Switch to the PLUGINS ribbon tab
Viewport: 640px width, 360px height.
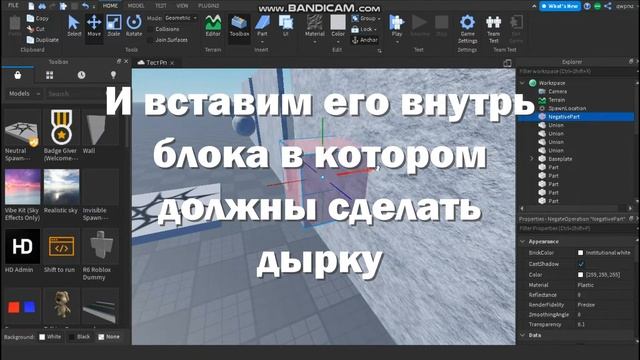209,6
